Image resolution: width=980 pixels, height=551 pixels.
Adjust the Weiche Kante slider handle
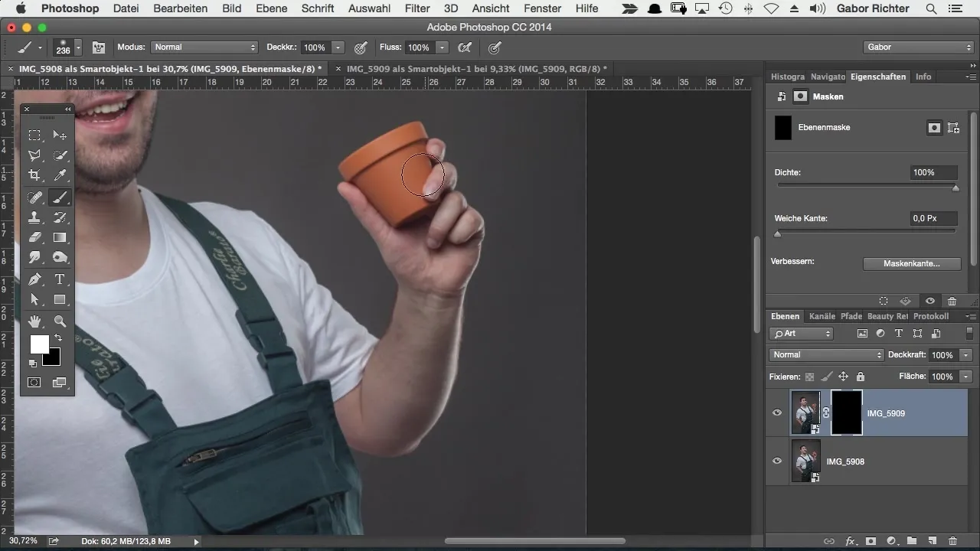click(x=778, y=233)
